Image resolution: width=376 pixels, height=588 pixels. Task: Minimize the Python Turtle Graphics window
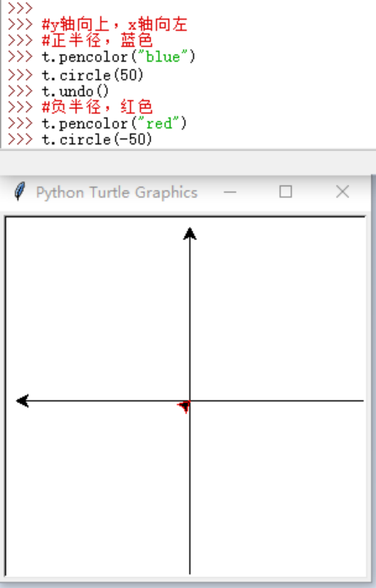(230, 192)
